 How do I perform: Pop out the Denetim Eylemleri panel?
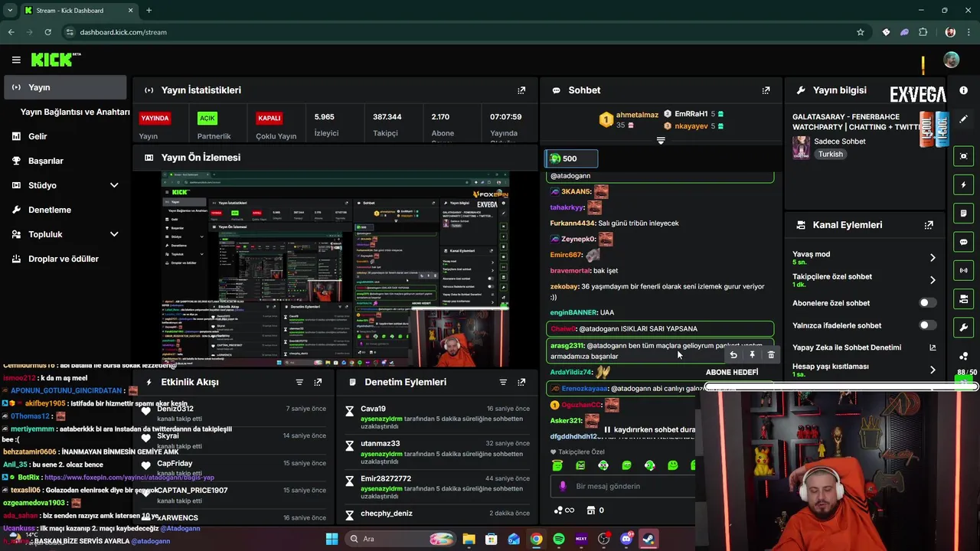click(521, 382)
